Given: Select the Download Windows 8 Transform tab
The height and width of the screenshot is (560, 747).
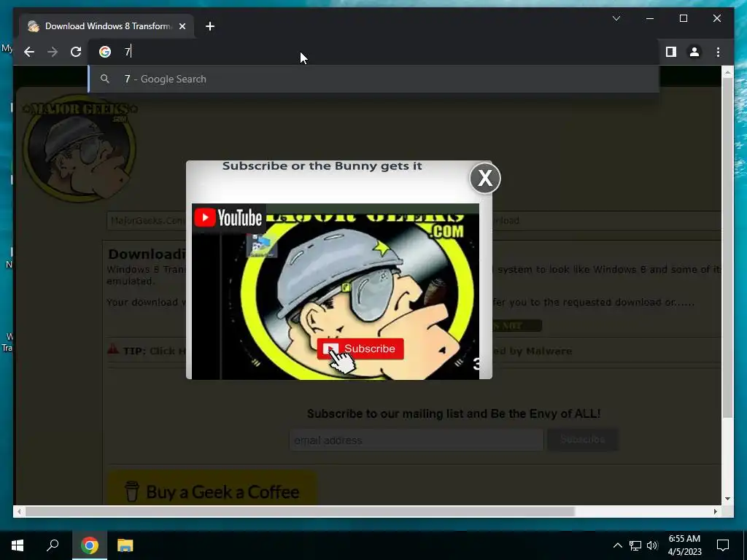Looking at the screenshot, I should click(107, 26).
